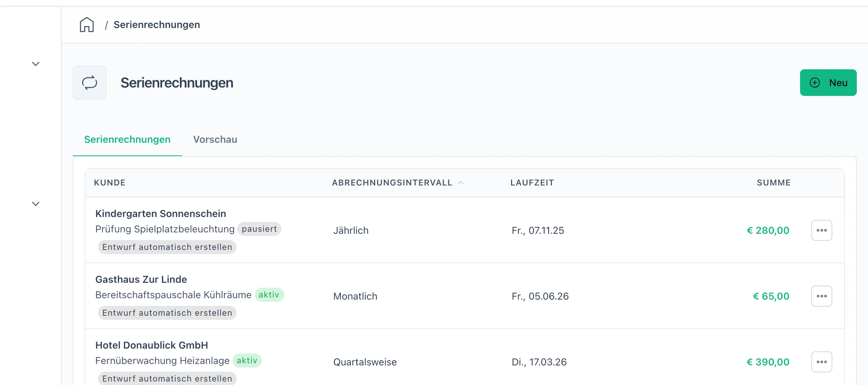Click the Prüfung Spielplatzbeleuchtung description

coord(165,229)
